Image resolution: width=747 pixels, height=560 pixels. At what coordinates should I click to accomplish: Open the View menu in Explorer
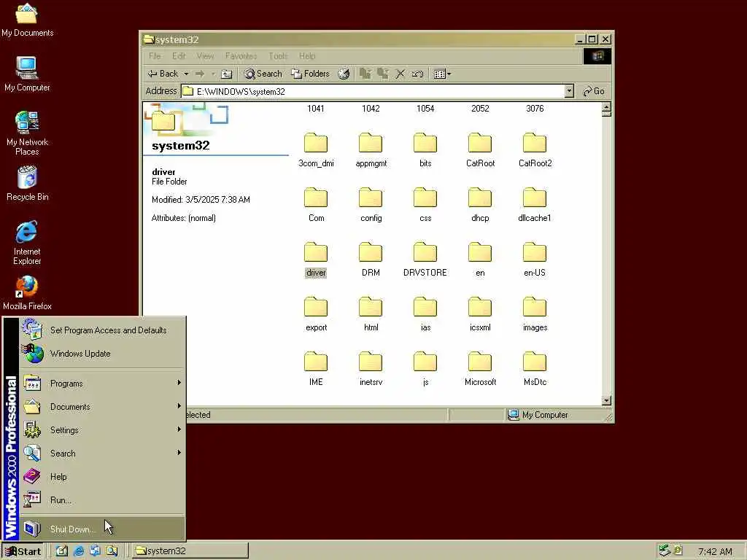[x=205, y=56]
